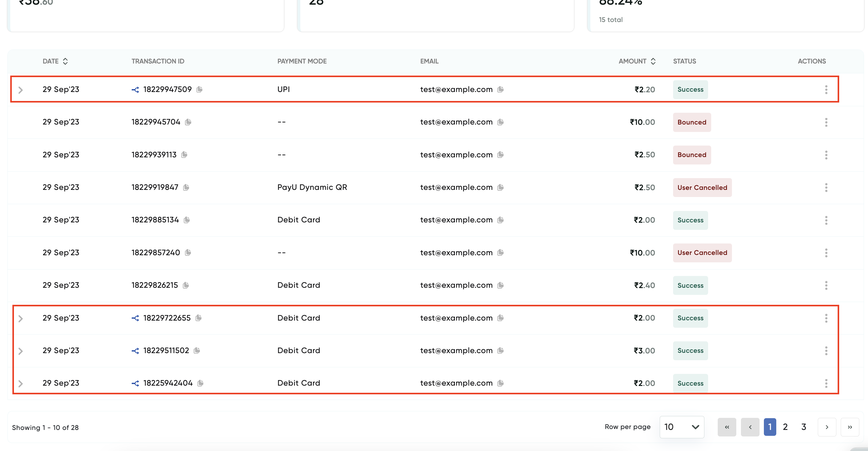The width and height of the screenshot is (868, 451).
Task: Copy transaction ID 18229945704
Action: click(x=188, y=122)
